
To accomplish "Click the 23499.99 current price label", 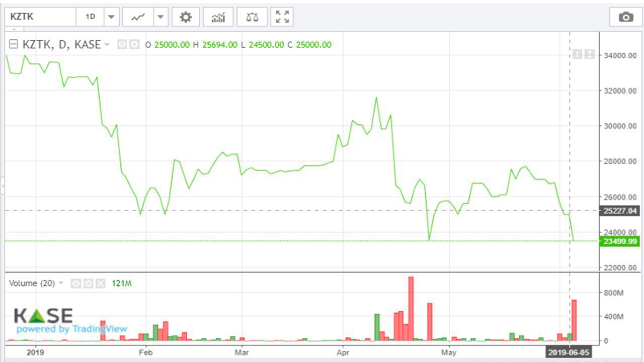I will coord(619,242).
